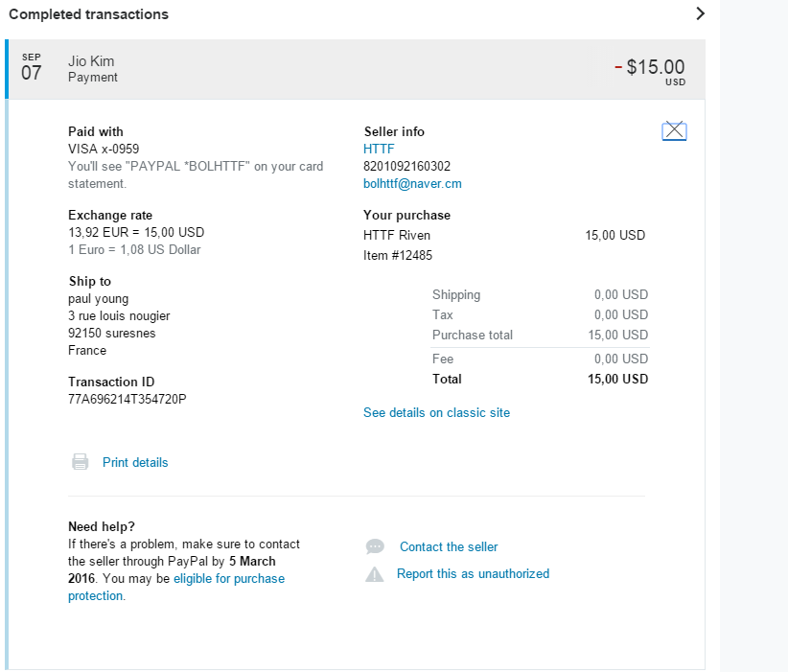Click the 3 rue louis nougier address line
This screenshot has width=788, height=672.
click(119, 315)
